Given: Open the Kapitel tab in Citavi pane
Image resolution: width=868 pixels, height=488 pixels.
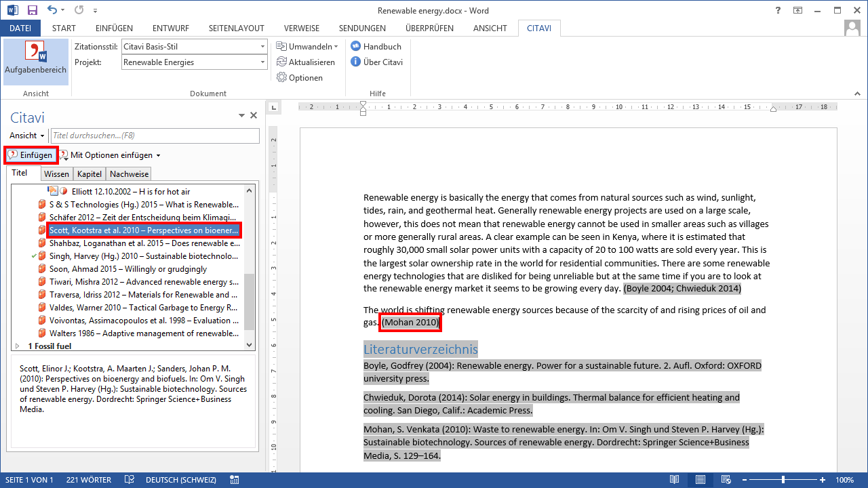Looking at the screenshot, I should (x=90, y=174).
